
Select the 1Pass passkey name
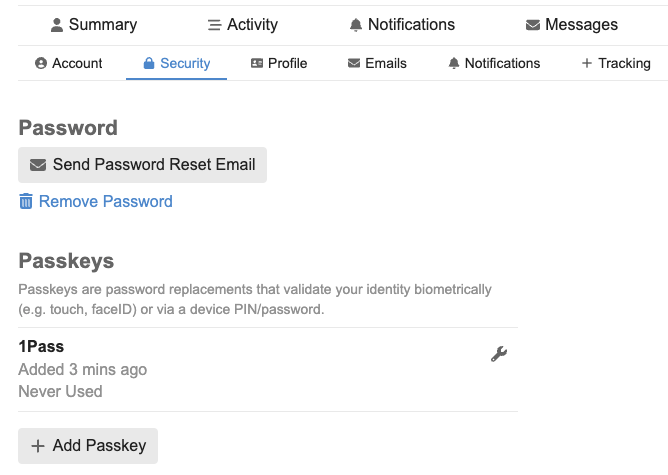(x=41, y=347)
